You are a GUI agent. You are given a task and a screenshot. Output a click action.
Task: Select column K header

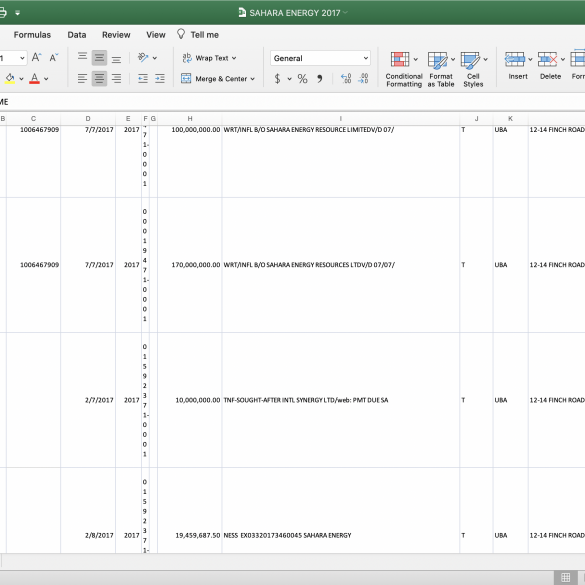coord(510,119)
